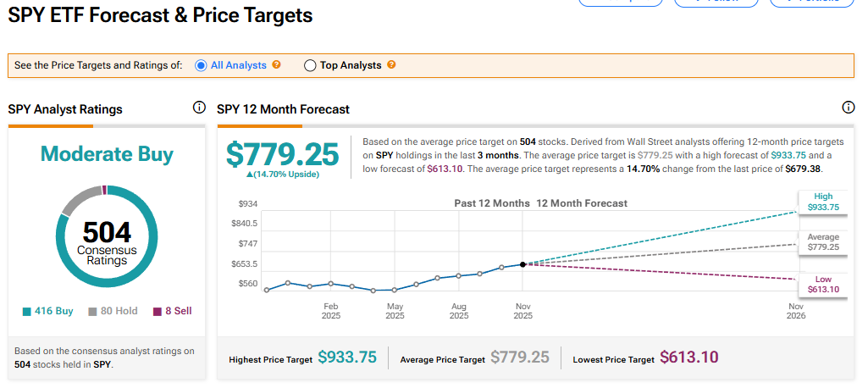
Task: Click the Moderate Buy rating heading
Action: [107, 154]
